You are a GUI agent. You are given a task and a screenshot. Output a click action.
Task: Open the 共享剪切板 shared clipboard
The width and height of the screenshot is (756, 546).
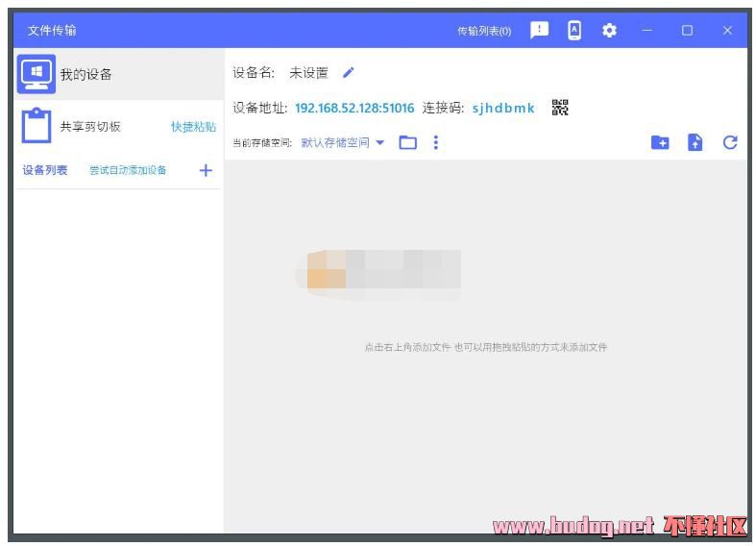90,127
